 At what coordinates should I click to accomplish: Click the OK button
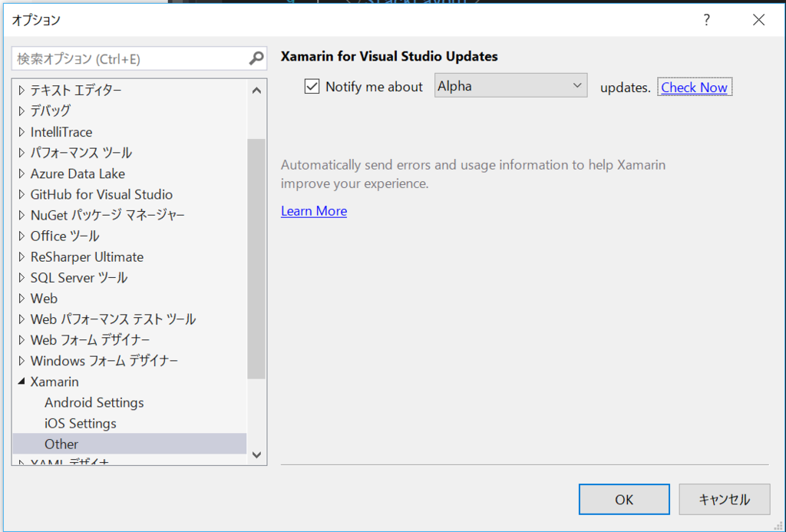(623, 499)
